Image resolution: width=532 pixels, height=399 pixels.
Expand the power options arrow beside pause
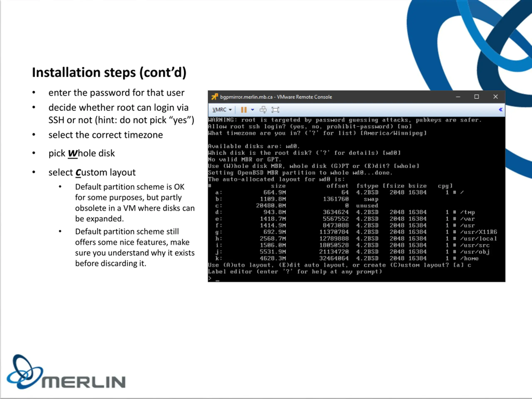pos(252,110)
